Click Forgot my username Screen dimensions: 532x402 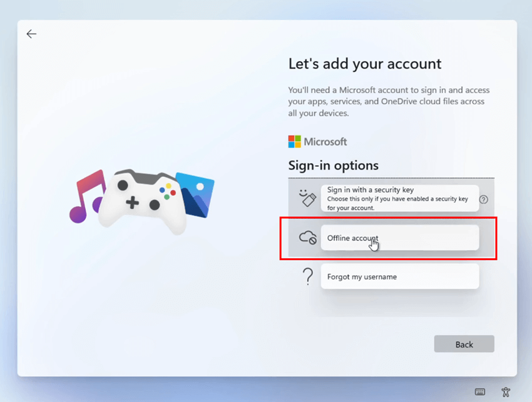(x=399, y=276)
